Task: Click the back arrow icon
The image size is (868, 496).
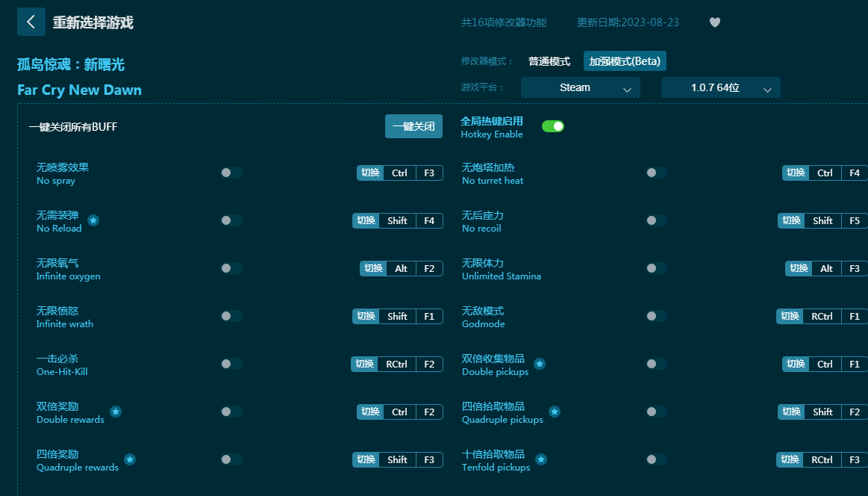Action: point(31,22)
